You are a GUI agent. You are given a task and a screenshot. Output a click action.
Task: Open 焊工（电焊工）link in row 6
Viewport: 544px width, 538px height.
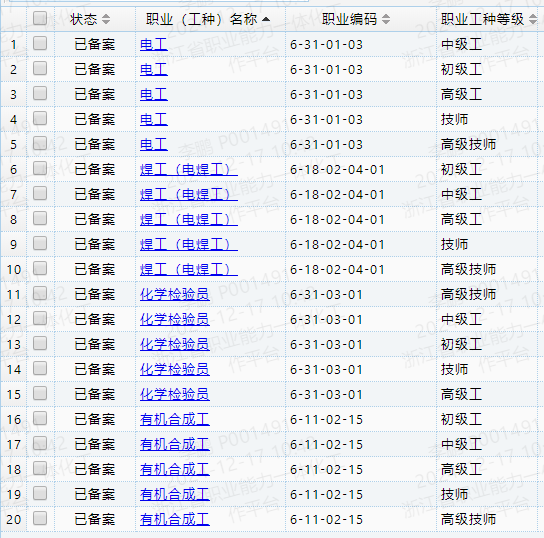coord(189,170)
